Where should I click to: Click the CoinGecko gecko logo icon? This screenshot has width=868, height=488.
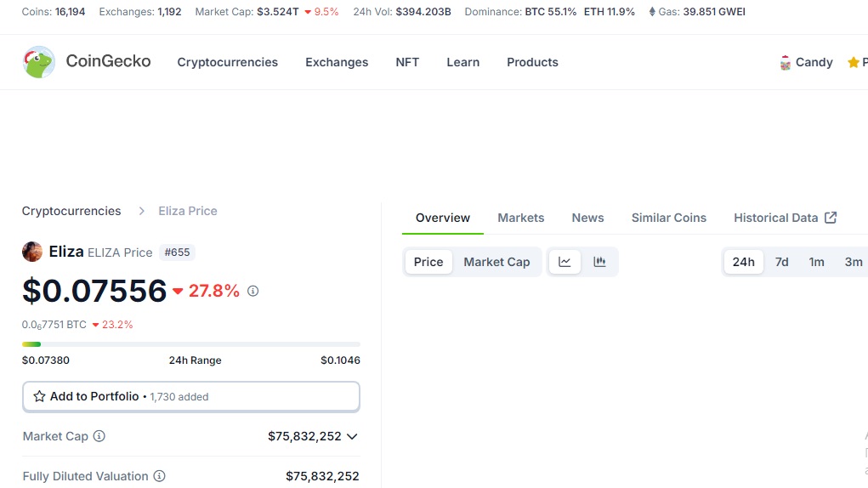click(x=39, y=62)
